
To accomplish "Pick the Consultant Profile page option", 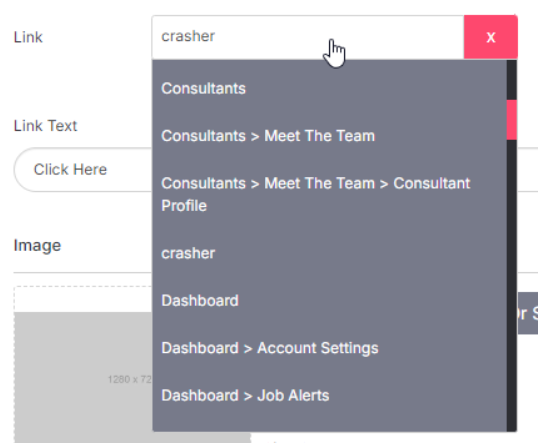I will (329, 194).
